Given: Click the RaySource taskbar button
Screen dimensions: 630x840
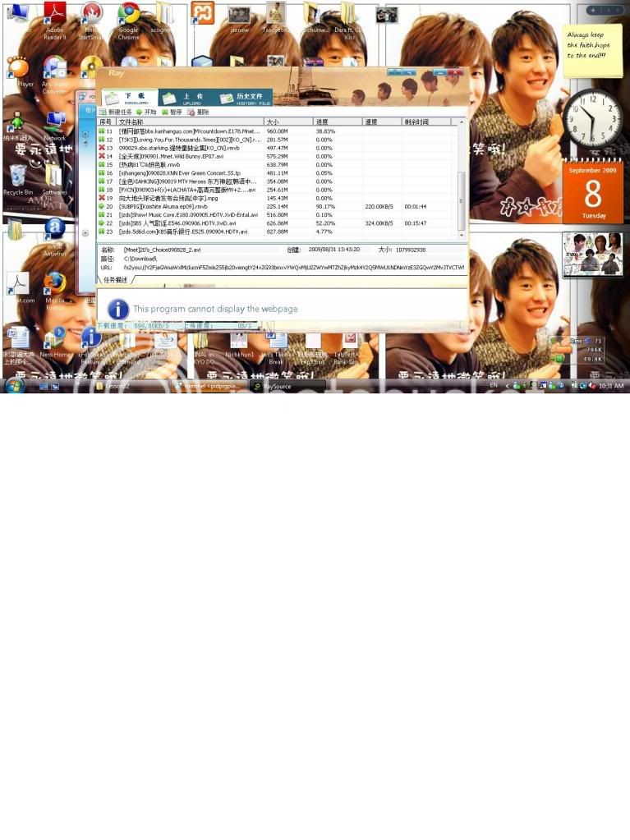Looking at the screenshot, I should pyautogui.click(x=288, y=386).
